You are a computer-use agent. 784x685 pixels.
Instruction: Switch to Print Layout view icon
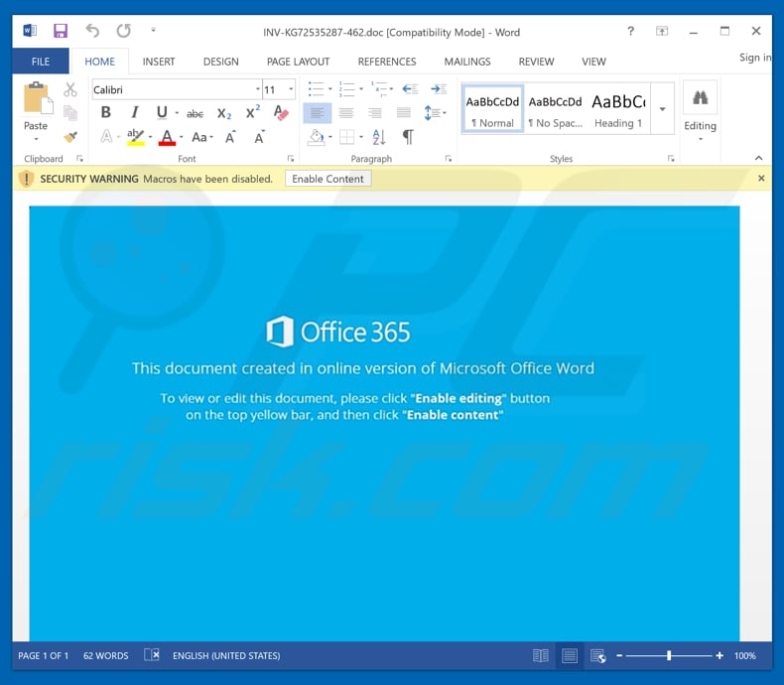pyautogui.click(x=569, y=655)
